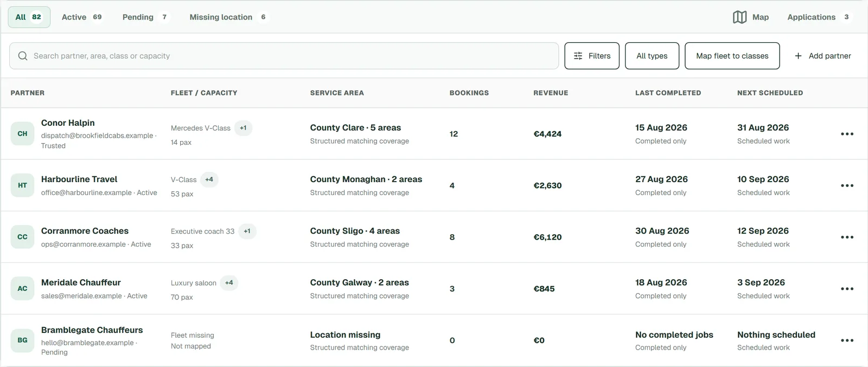Click the CH avatar badge

coord(22,134)
